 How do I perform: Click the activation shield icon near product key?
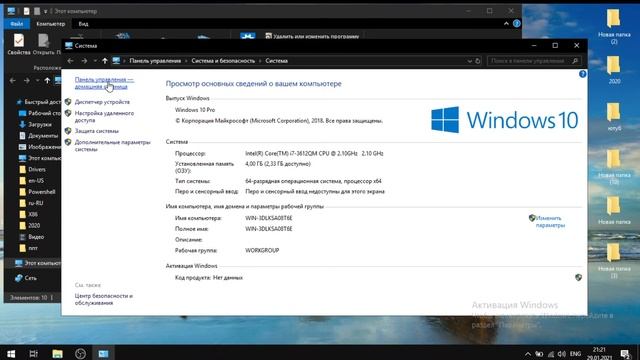(578, 278)
